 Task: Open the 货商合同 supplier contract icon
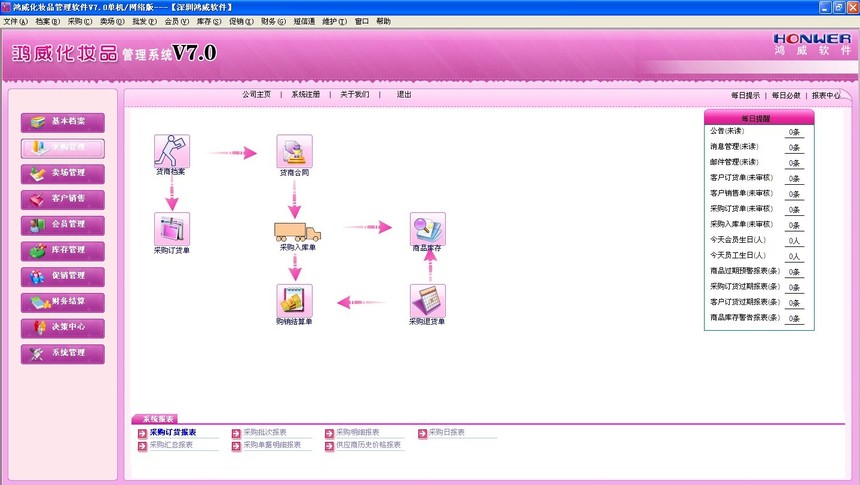coord(295,151)
